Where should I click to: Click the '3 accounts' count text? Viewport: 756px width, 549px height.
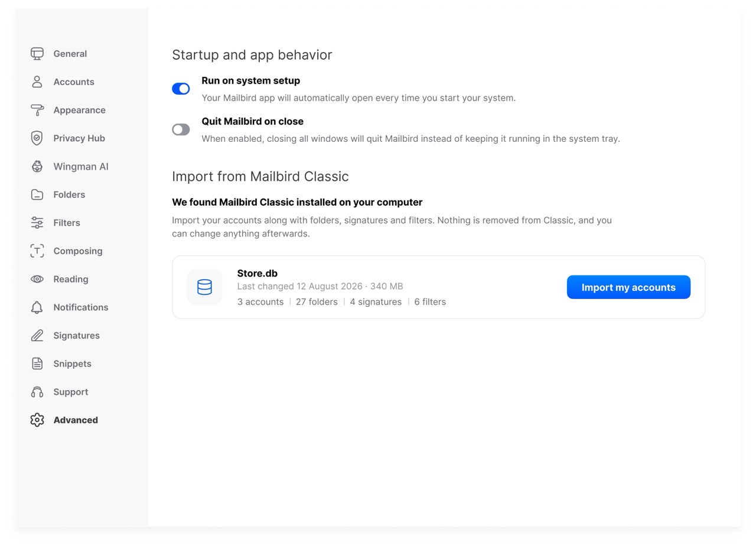[260, 302]
